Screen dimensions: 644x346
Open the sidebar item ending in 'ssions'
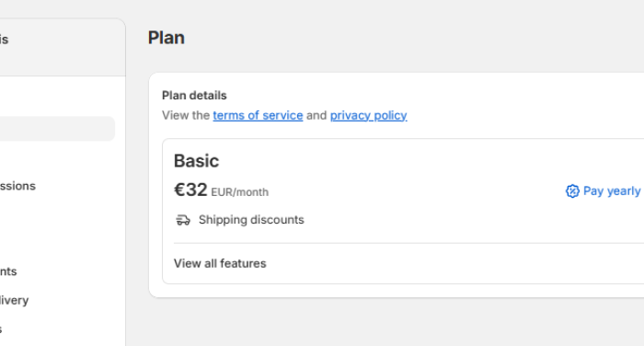(x=17, y=186)
